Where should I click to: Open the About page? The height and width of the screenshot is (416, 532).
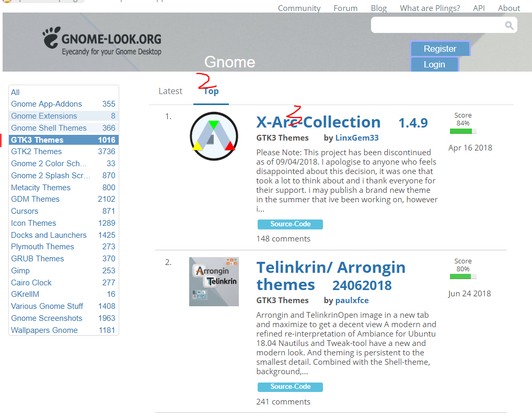pos(509,8)
